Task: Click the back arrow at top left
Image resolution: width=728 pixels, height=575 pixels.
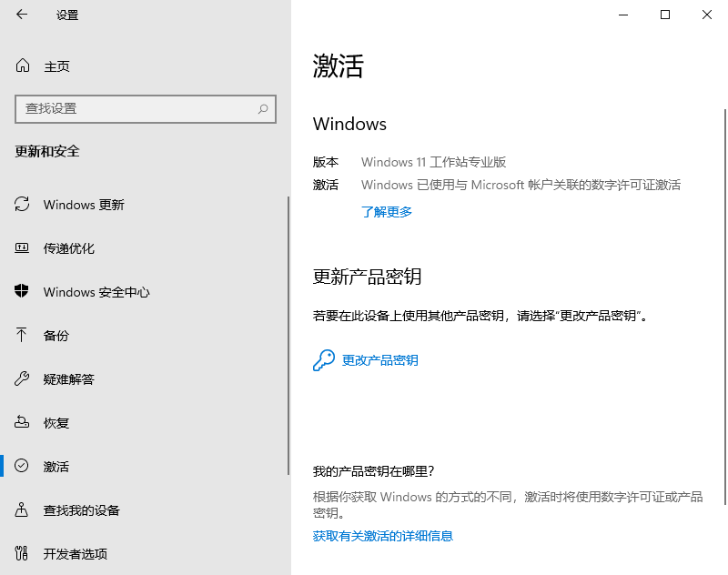Action: click(x=20, y=15)
